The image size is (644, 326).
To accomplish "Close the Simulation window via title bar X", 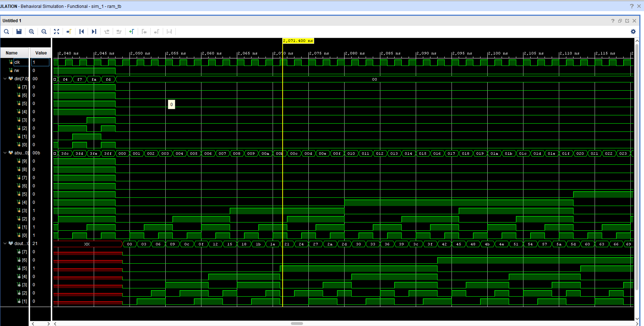I will coord(639,6).
